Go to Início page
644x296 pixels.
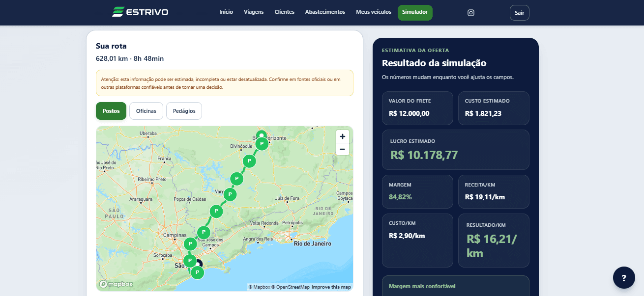[226, 12]
